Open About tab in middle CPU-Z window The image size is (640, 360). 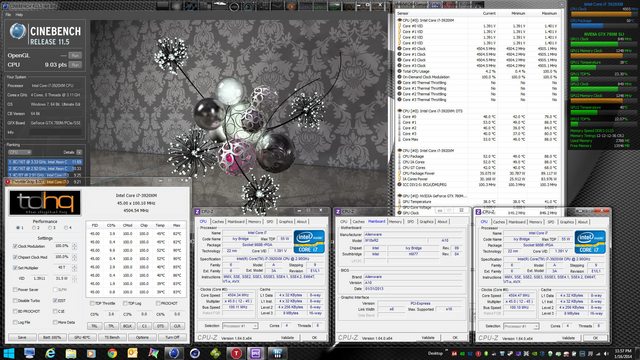click(x=442, y=222)
